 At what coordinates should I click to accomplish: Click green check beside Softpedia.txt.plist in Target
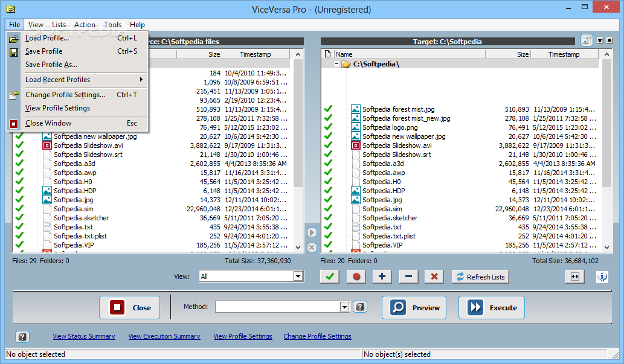coord(328,236)
